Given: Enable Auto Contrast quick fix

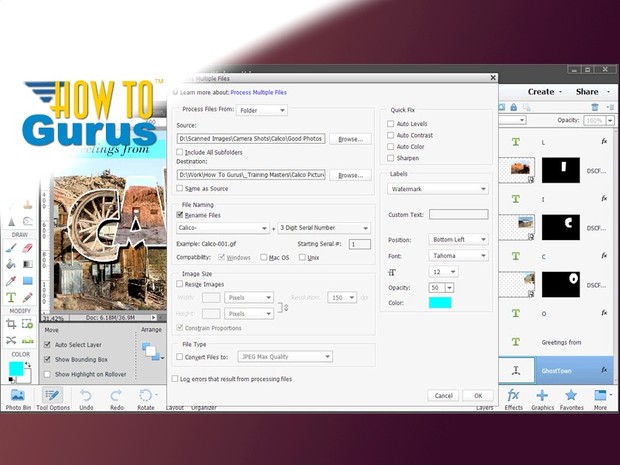Looking at the screenshot, I should pyautogui.click(x=391, y=135).
